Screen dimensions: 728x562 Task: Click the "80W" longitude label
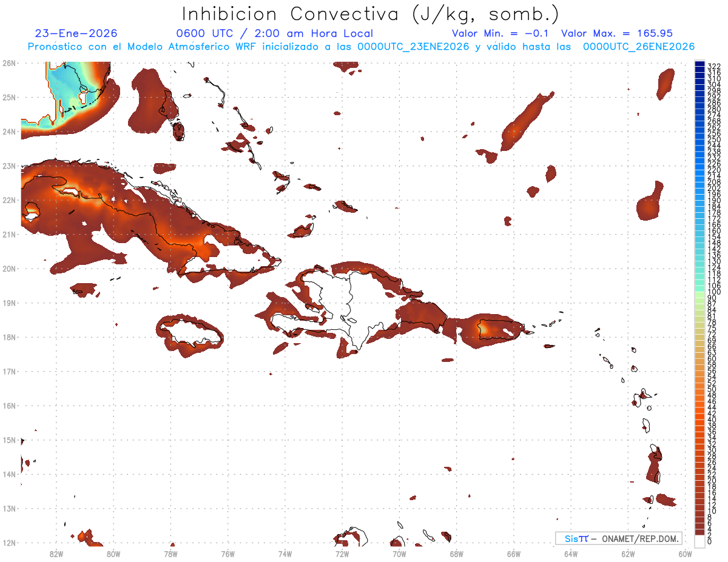coord(113,554)
